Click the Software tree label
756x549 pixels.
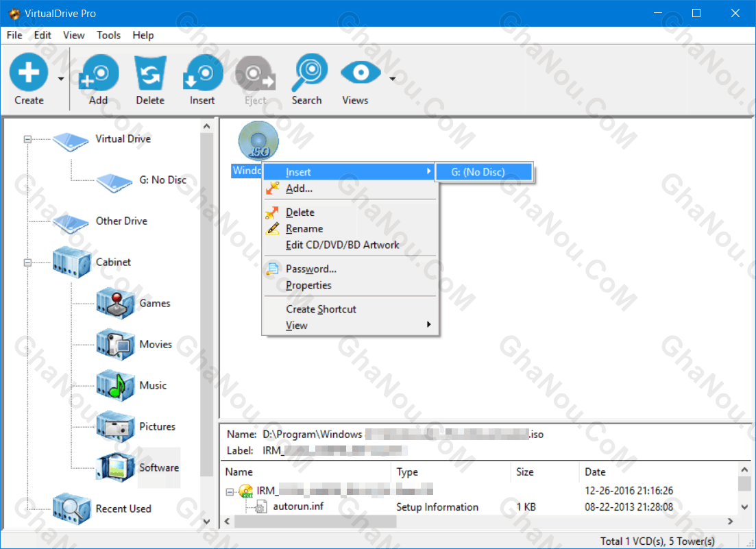click(159, 467)
